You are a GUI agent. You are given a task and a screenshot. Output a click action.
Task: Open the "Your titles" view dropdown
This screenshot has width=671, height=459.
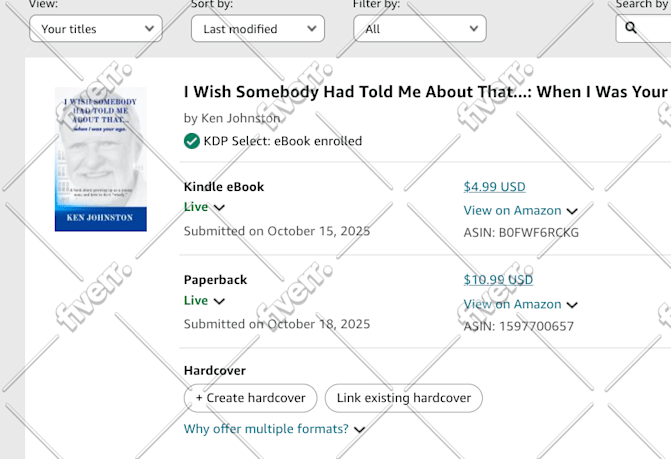coord(95,29)
